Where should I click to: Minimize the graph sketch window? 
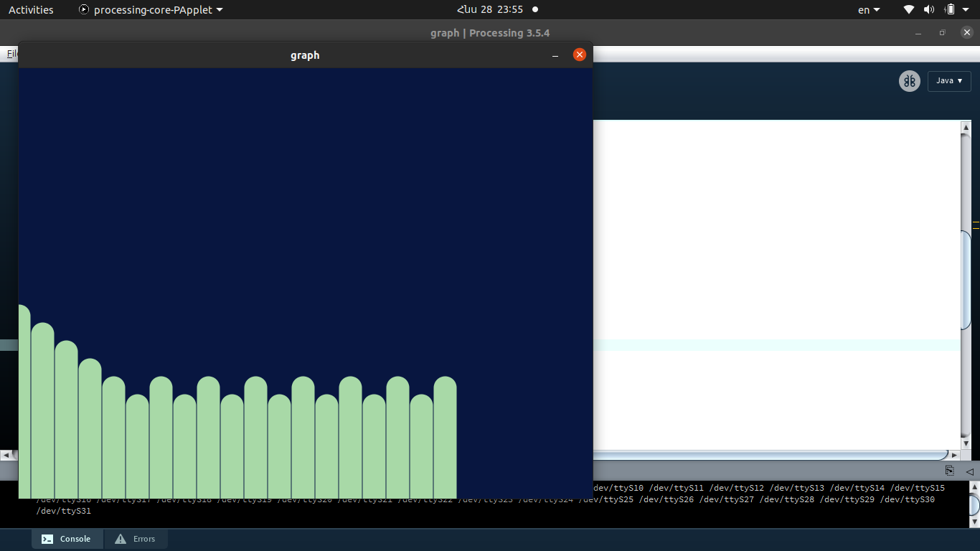point(555,55)
